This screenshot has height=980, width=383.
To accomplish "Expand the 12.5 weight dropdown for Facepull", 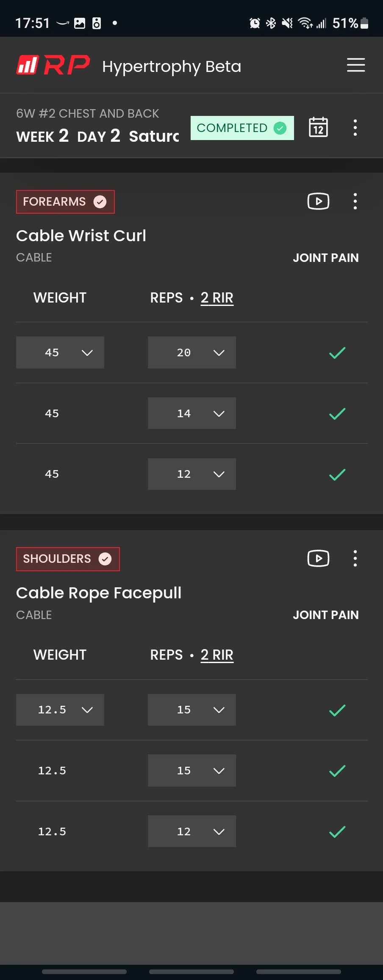I will [x=60, y=710].
